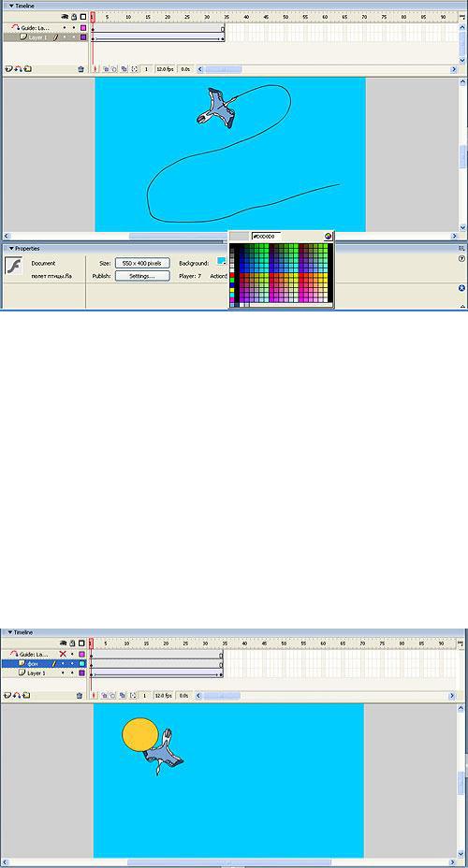The height and width of the screenshot is (868, 468).
Task: Click Insert Layer icon in lower timeline
Action: 7,696
